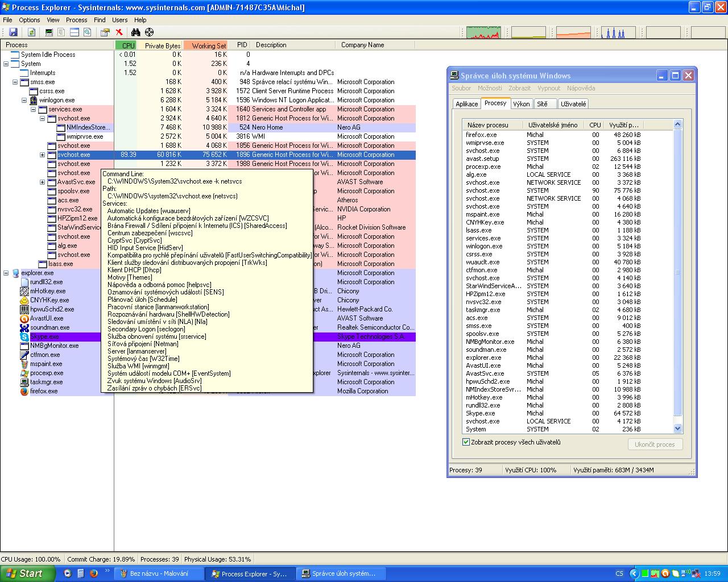728x582 pixels.
Task: Click the red X Kill Process icon
Action: click(119, 32)
